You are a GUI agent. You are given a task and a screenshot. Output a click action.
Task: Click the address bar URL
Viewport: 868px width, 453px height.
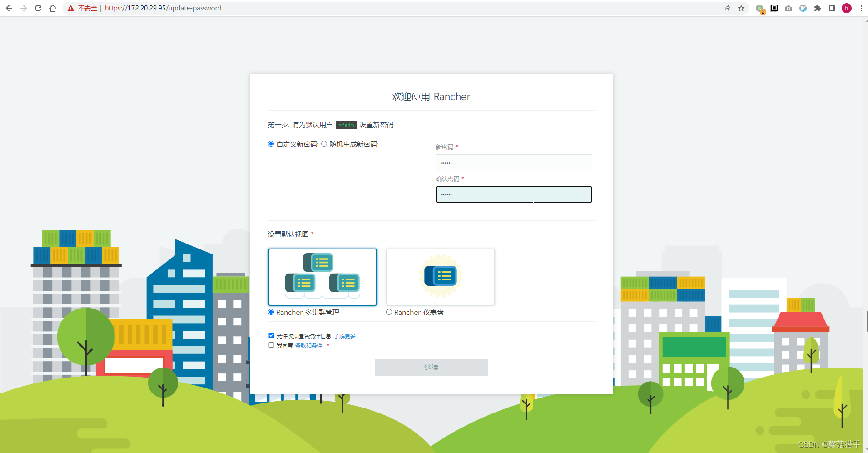[x=163, y=8]
